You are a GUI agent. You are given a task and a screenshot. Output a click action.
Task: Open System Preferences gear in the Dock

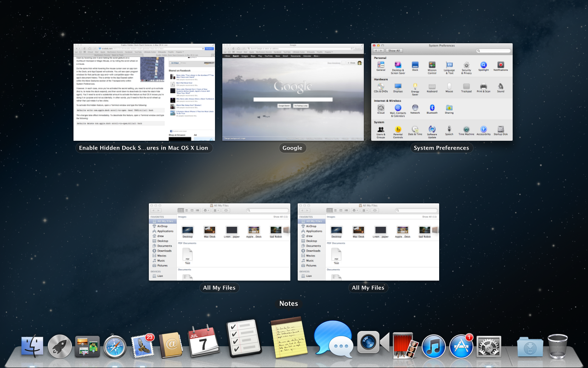489,346
